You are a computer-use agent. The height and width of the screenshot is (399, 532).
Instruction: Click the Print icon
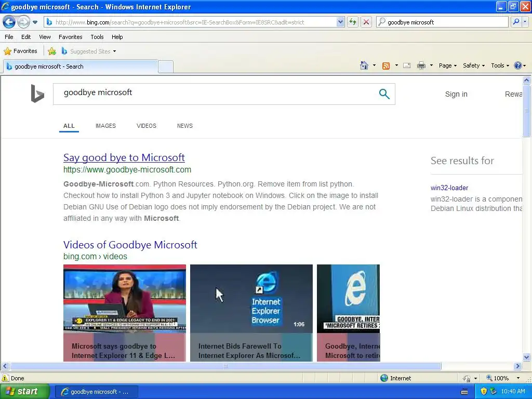[421, 65]
